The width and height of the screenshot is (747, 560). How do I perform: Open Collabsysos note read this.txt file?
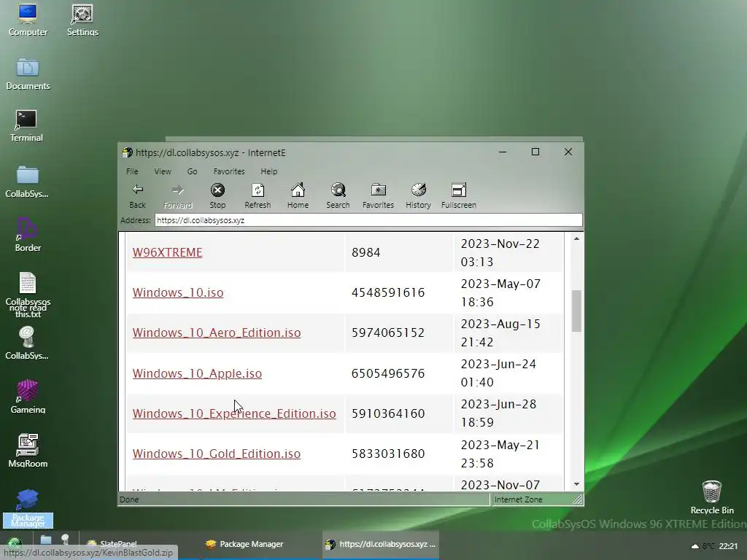pyautogui.click(x=28, y=295)
